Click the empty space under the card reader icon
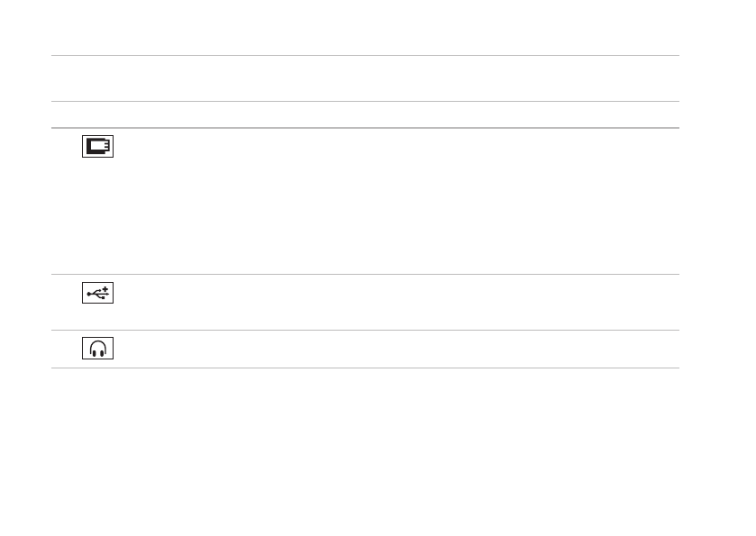Viewport: 756px width, 536px height. click(x=99, y=216)
